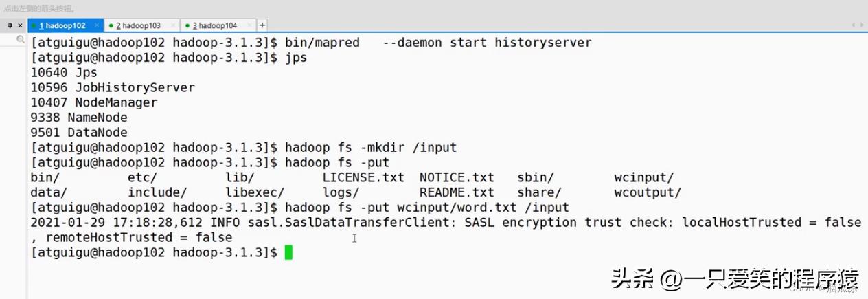Viewport: 868px width, 299px height.
Task: Close the hadoop103 session tab
Action: click(173, 25)
